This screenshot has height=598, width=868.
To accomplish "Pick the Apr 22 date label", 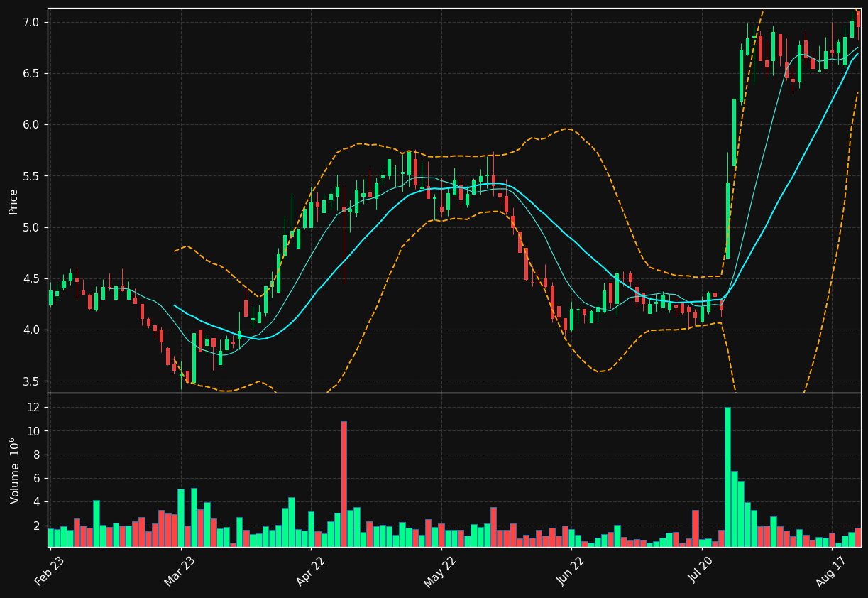I will pyautogui.click(x=309, y=570).
